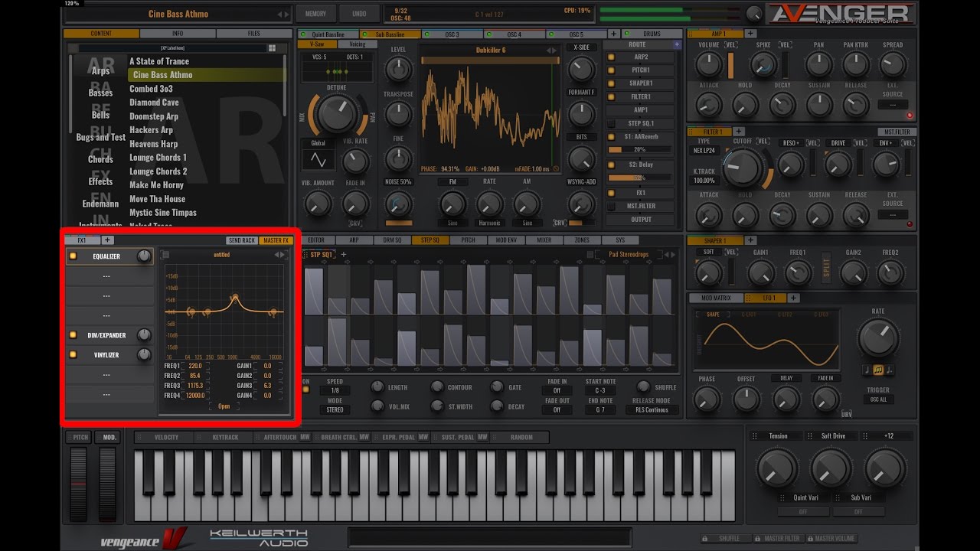
Task: Click the S1: AAReverb send level slider
Action: pyautogui.click(x=640, y=149)
